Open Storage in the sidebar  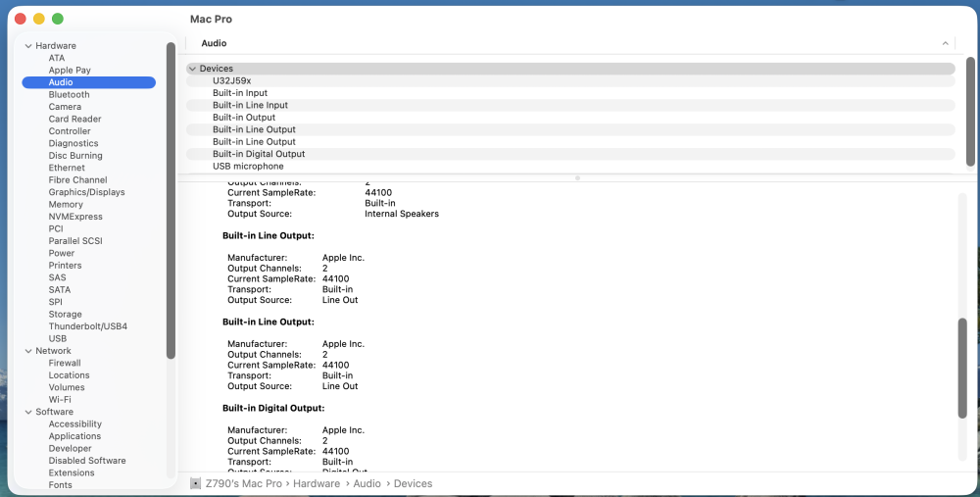tap(66, 314)
